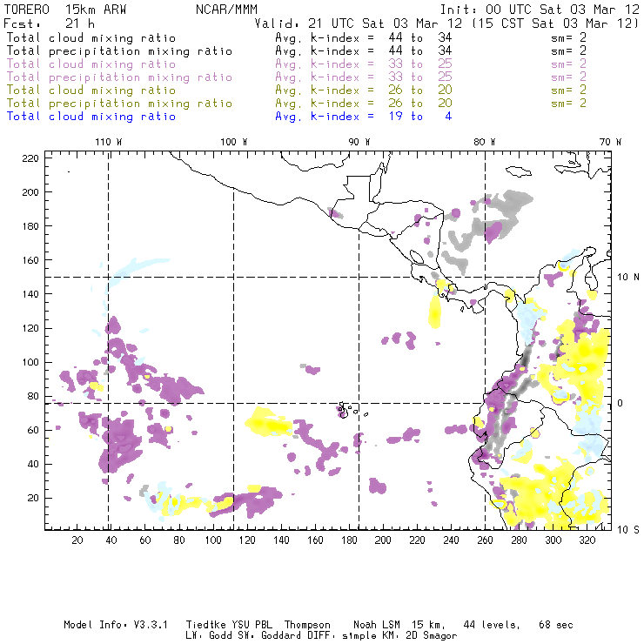Click the "100 W" longitude label
The height and width of the screenshot is (644, 644).
point(234,142)
